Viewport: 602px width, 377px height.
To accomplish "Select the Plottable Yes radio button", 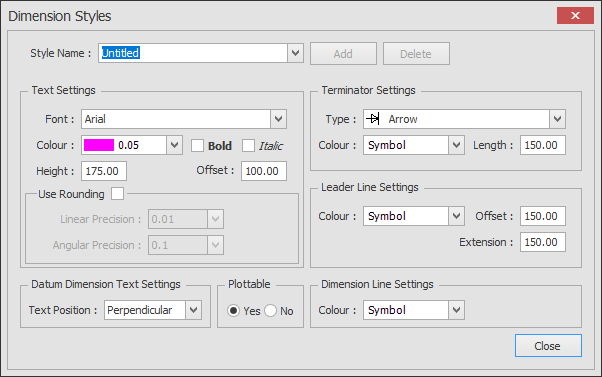I will coord(233,310).
